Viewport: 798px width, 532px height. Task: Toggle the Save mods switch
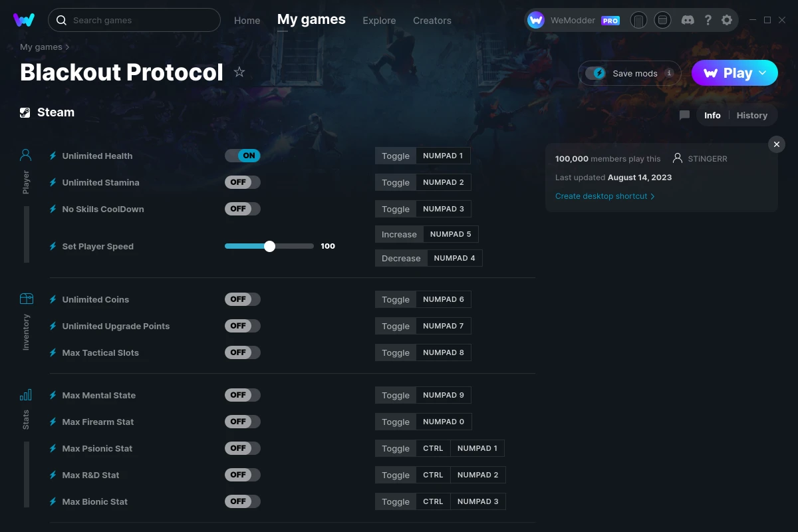click(x=595, y=73)
